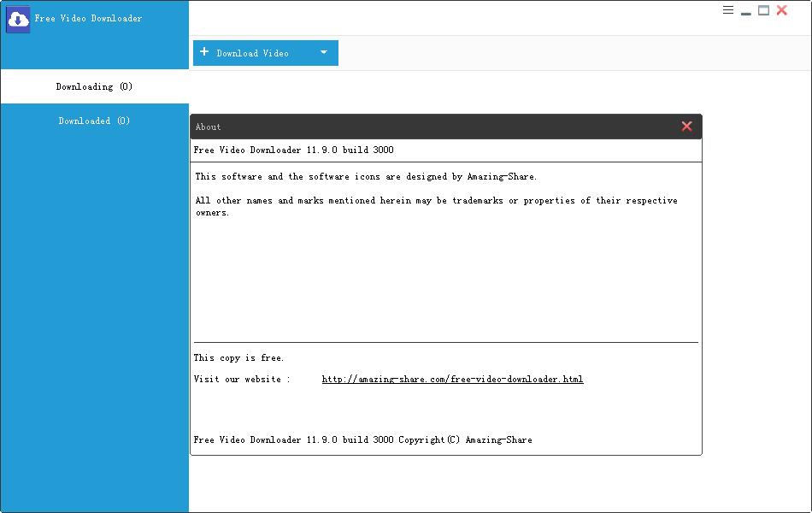812x513 pixels.
Task: Click the Free Video Downloader title text
Action: pos(88,18)
